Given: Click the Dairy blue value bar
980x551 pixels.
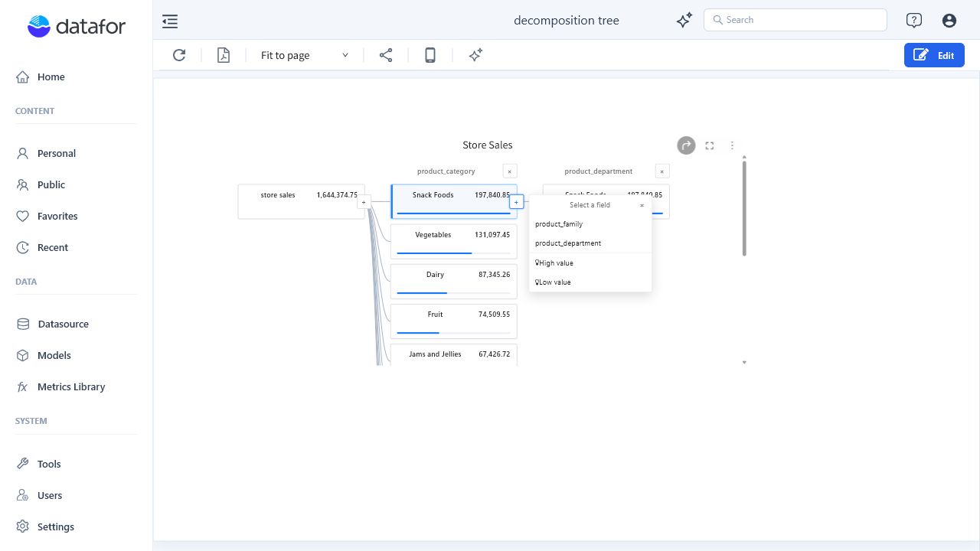Looking at the screenshot, I should [422, 293].
